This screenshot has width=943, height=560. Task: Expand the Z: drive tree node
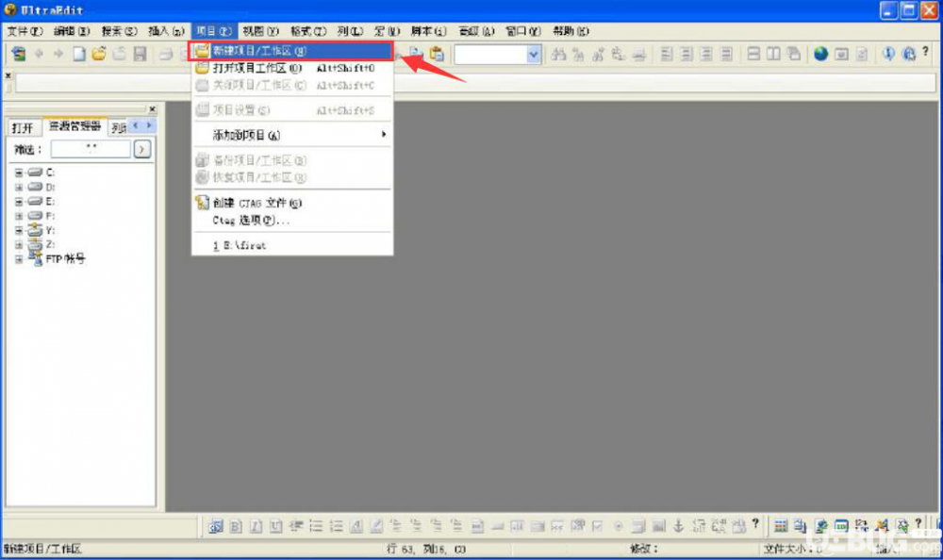click(19, 245)
